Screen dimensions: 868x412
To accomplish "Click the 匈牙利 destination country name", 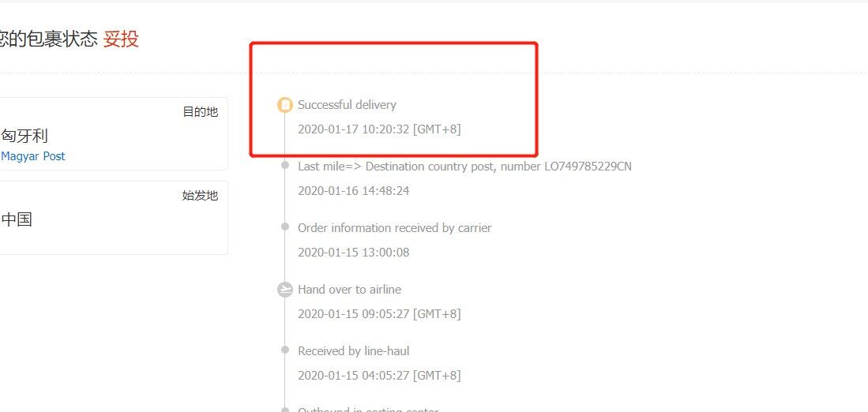I will (x=24, y=136).
